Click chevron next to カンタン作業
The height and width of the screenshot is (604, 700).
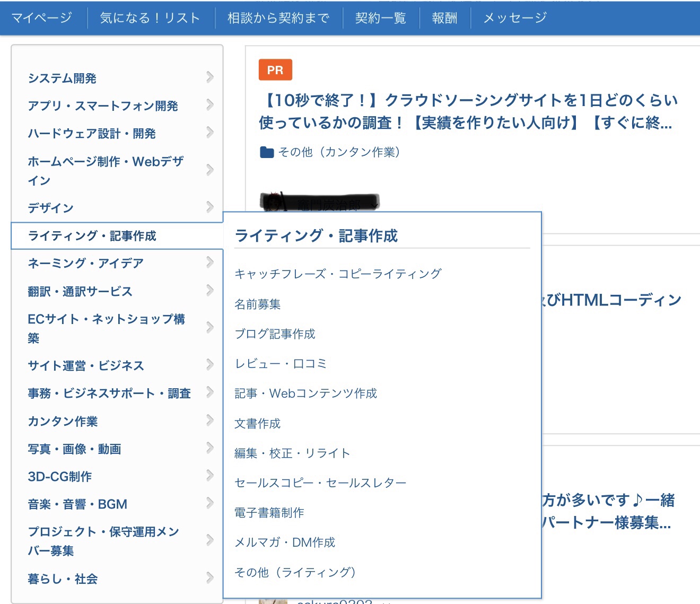[210, 421]
